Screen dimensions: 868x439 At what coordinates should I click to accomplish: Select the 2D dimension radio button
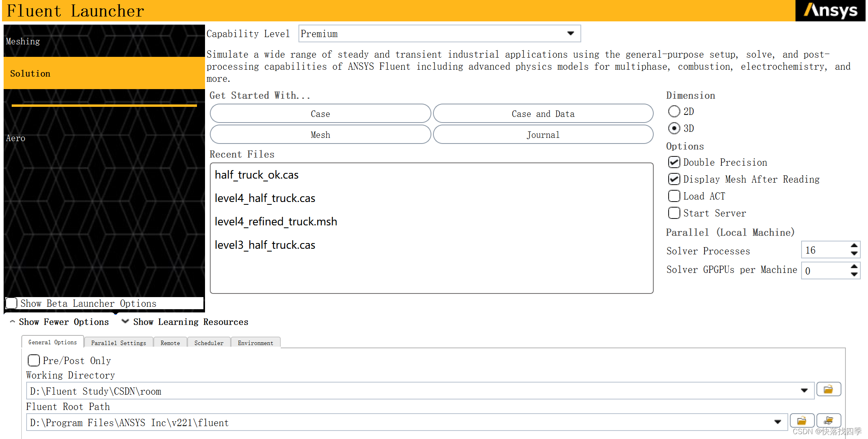pos(674,111)
